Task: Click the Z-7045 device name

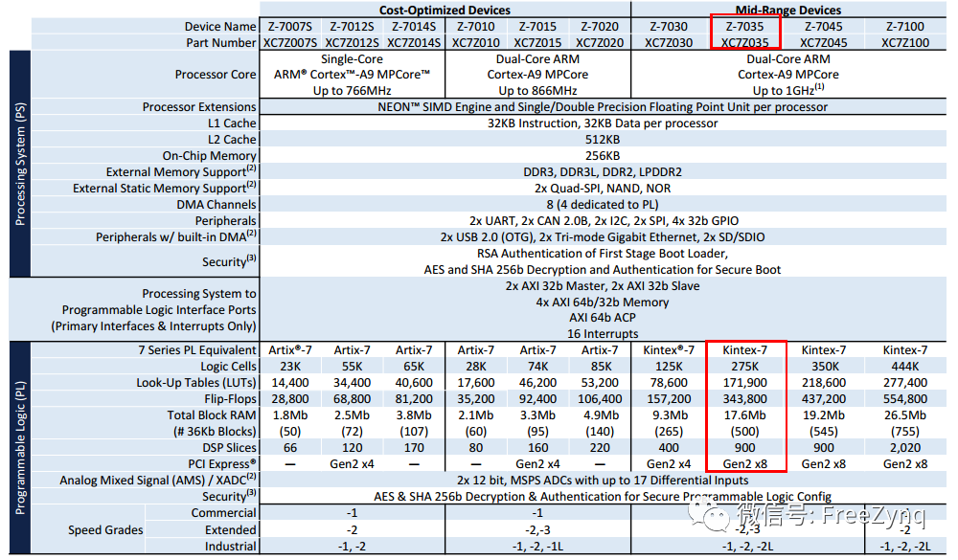Action: click(824, 26)
